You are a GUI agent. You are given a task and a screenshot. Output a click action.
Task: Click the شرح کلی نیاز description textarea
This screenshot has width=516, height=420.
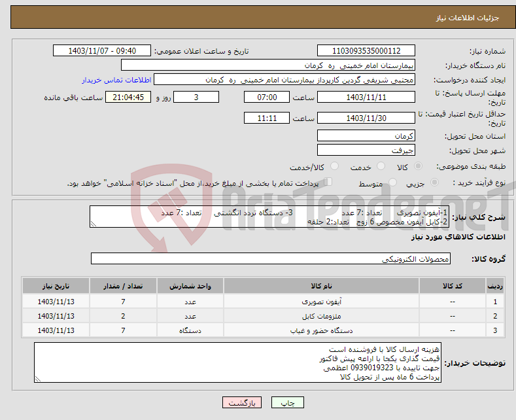point(269,217)
